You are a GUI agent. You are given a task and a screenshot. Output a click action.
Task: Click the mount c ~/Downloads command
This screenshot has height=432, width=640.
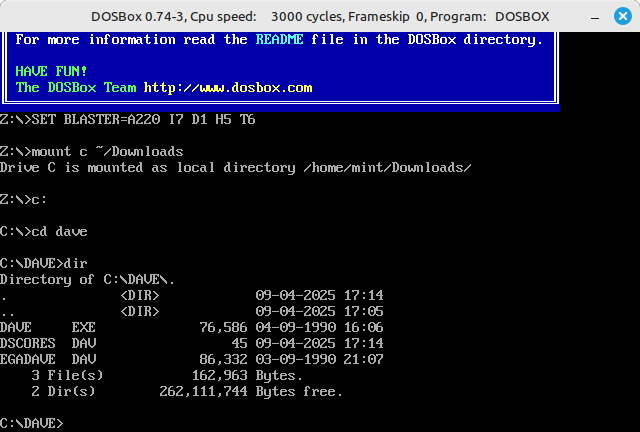tap(92, 152)
